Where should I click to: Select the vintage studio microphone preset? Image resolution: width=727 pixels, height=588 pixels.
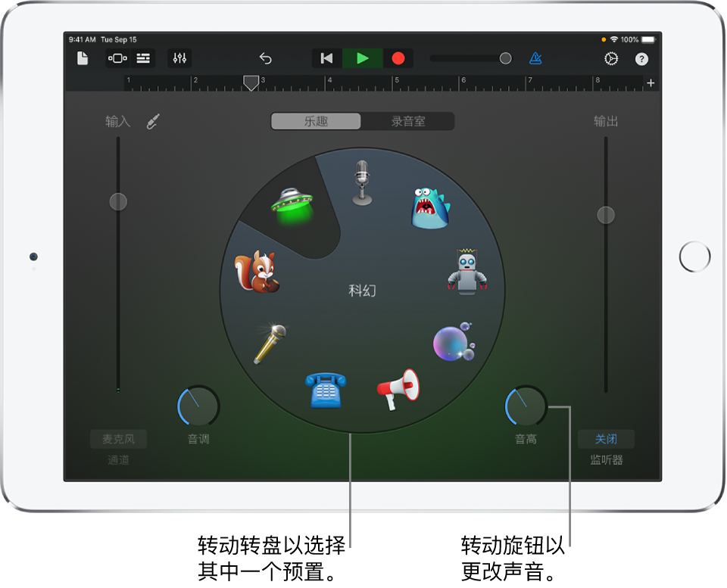pyautogui.click(x=362, y=182)
